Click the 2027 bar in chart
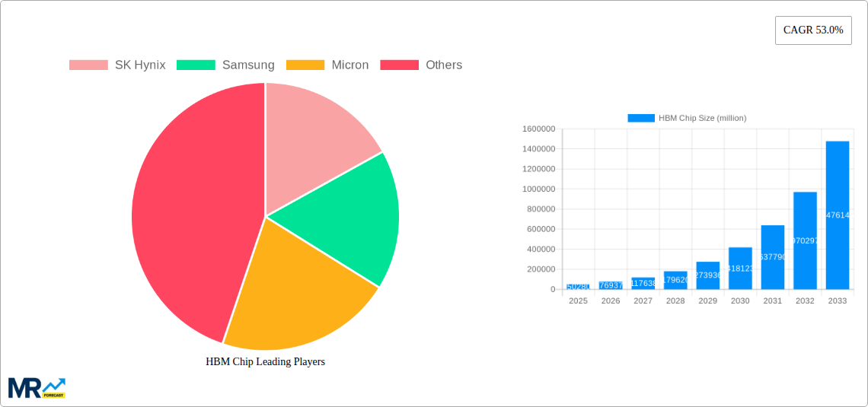This screenshot has width=868, height=407. (x=643, y=284)
